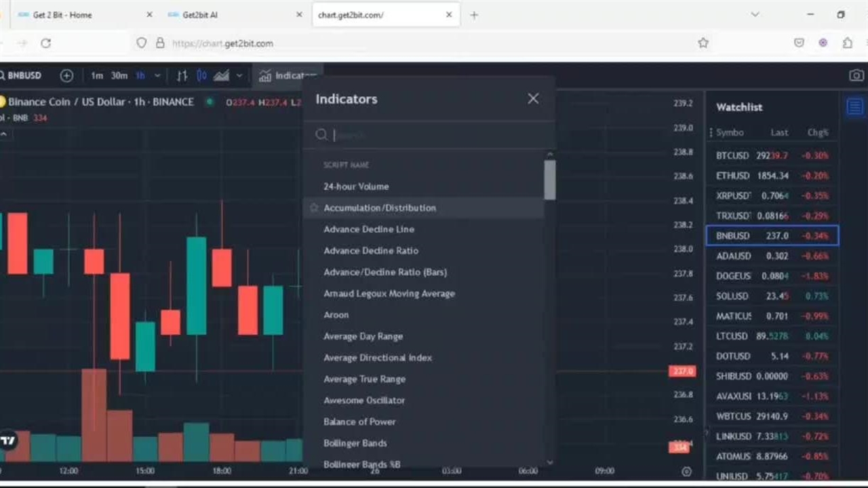Toggle the Watchlist panel sidebar icon

pyautogui.click(x=854, y=106)
